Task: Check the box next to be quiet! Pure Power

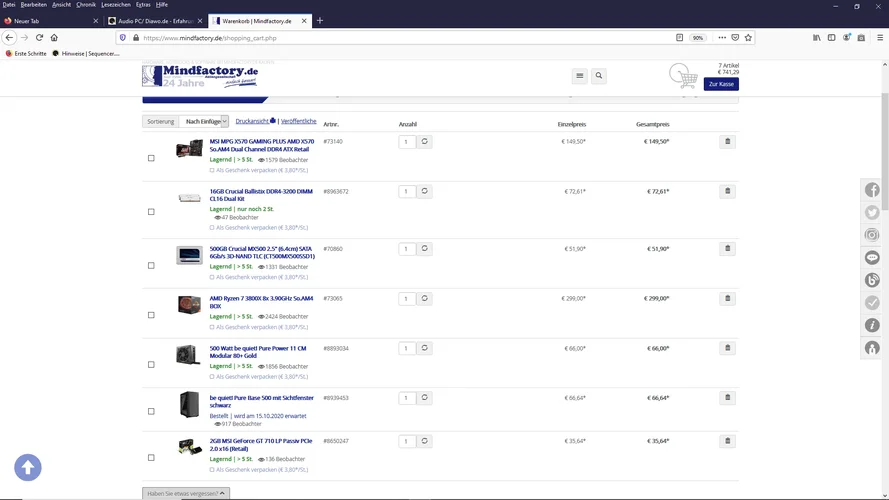Action: [x=151, y=364]
